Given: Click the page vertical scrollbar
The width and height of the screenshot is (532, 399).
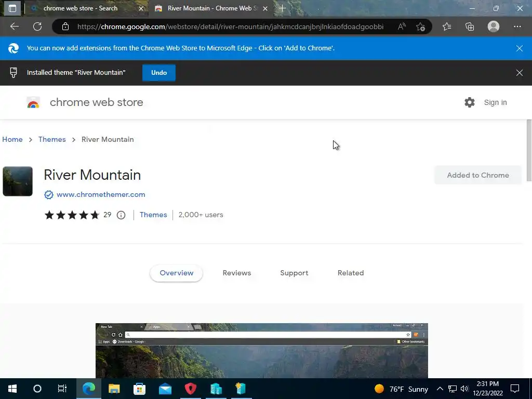Looking at the screenshot, I should tap(529, 151).
